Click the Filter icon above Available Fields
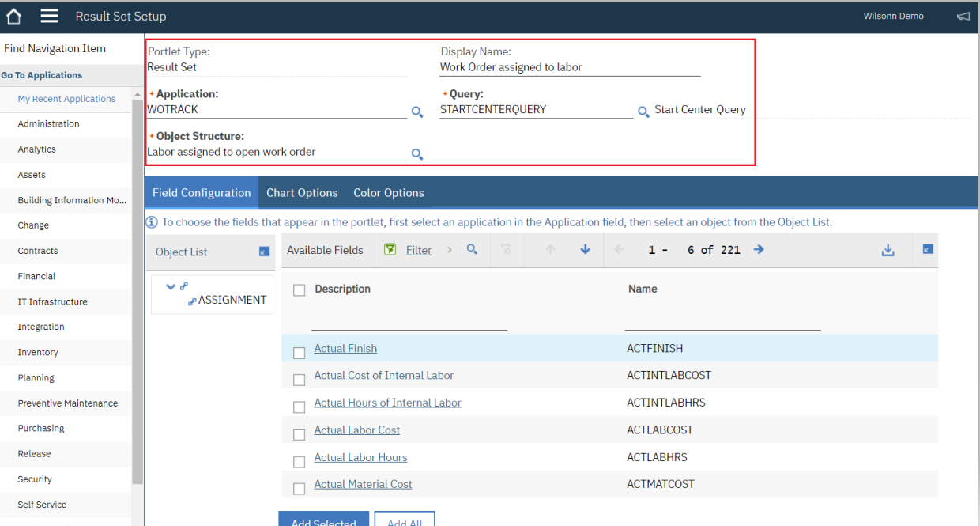Image resolution: width=980 pixels, height=526 pixels. coord(390,249)
